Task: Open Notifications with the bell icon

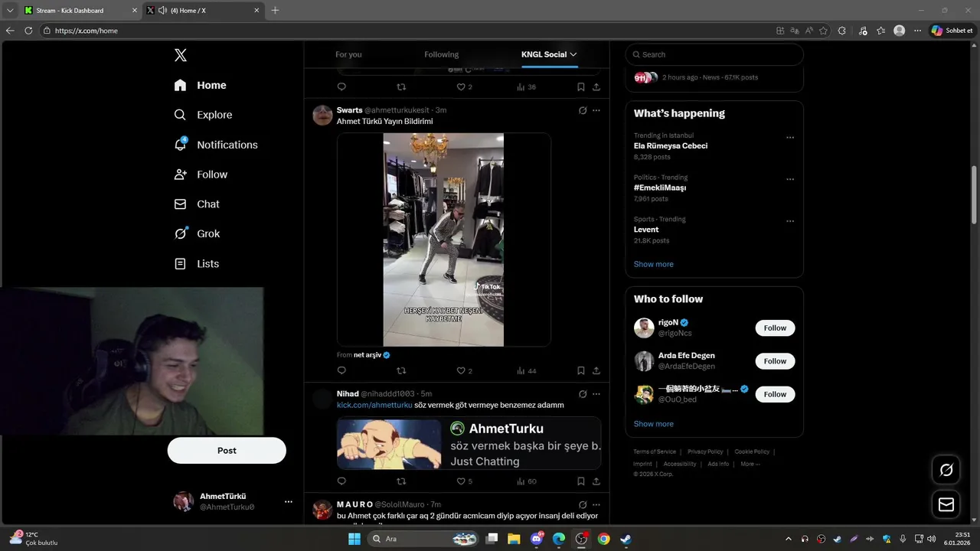Action: pos(215,145)
